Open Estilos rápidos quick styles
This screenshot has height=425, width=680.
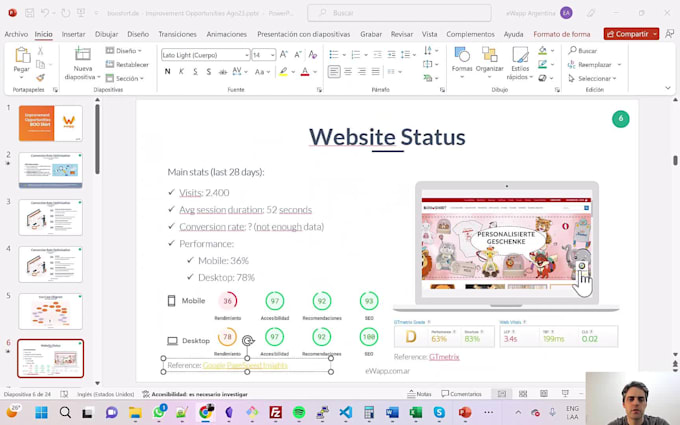(520, 63)
